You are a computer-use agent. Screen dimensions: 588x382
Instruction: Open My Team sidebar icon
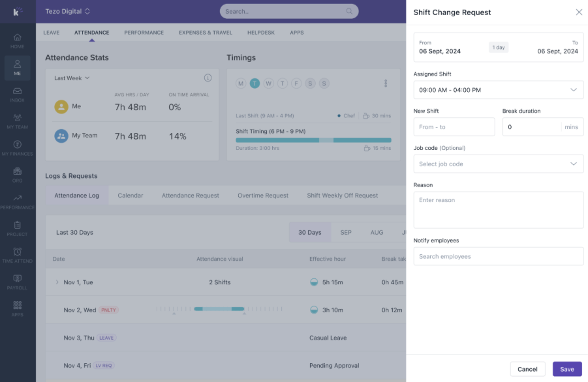pyautogui.click(x=17, y=117)
